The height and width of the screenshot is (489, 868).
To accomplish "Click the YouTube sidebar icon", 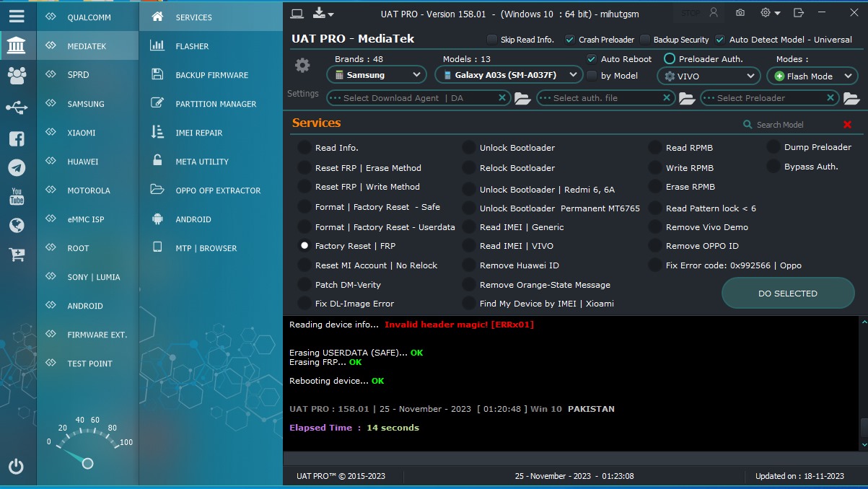I will pyautogui.click(x=17, y=196).
